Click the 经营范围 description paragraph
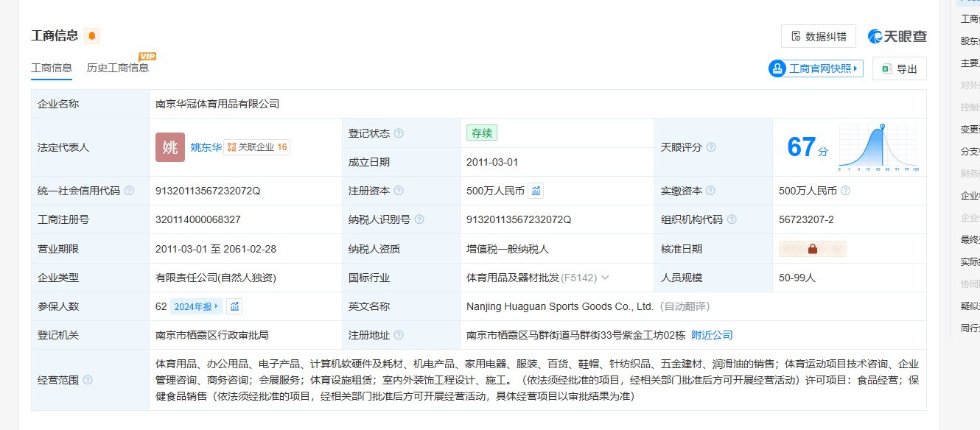Screen dimensions: 980x430 [537, 380]
